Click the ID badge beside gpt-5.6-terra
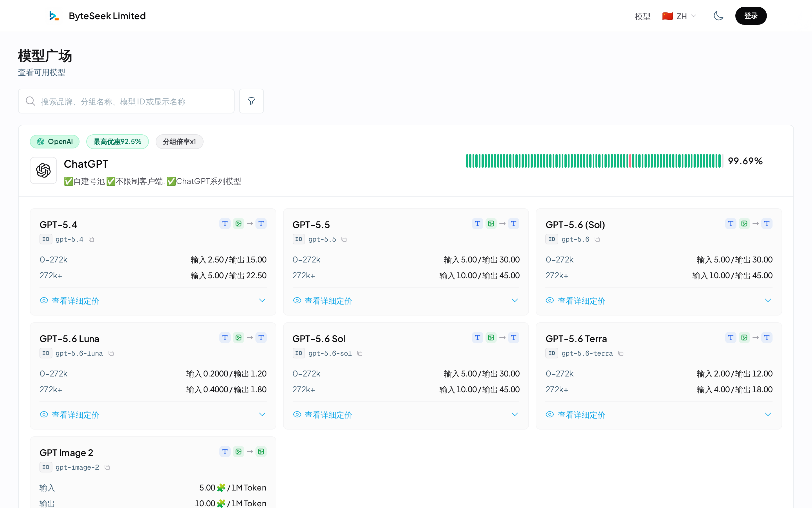The height and width of the screenshot is (508, 812). (552, 353)
